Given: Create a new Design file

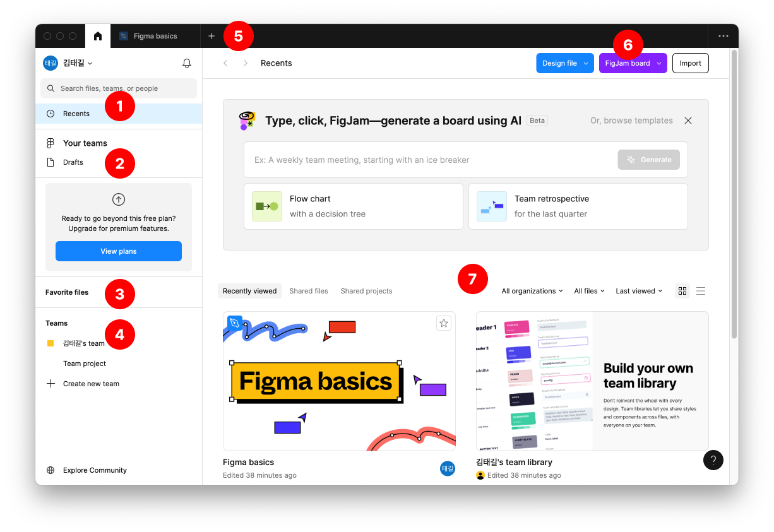Looking at the screenshot, I should pyautogui.click(x=559, y=63).
